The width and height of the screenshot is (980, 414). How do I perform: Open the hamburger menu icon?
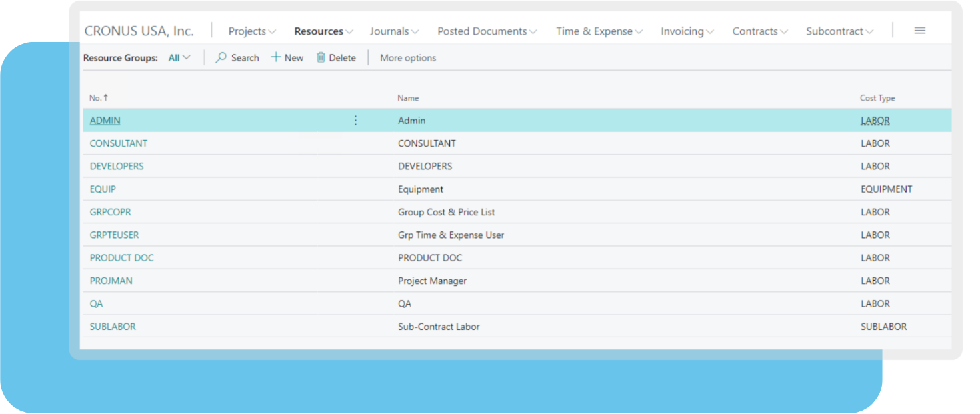point(919,30)
